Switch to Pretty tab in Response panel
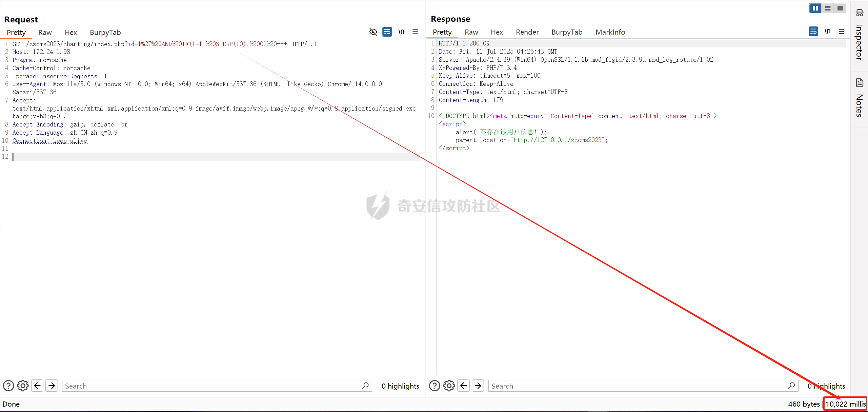 coord(442,32)
